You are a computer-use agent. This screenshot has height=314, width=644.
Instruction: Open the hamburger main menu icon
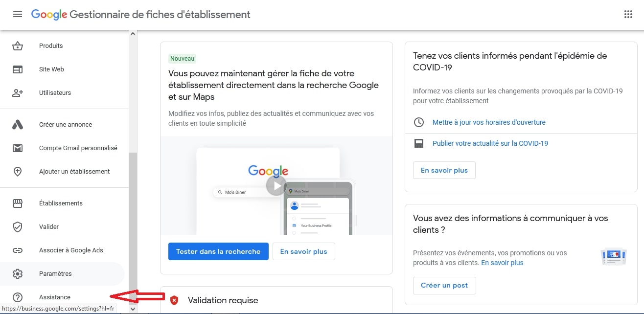coord(18,14)
